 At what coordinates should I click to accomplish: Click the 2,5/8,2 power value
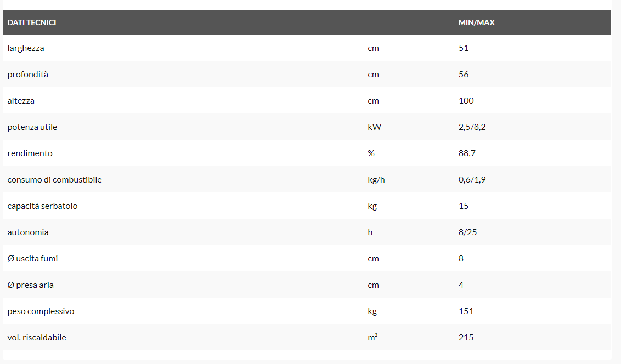(472, 127)
